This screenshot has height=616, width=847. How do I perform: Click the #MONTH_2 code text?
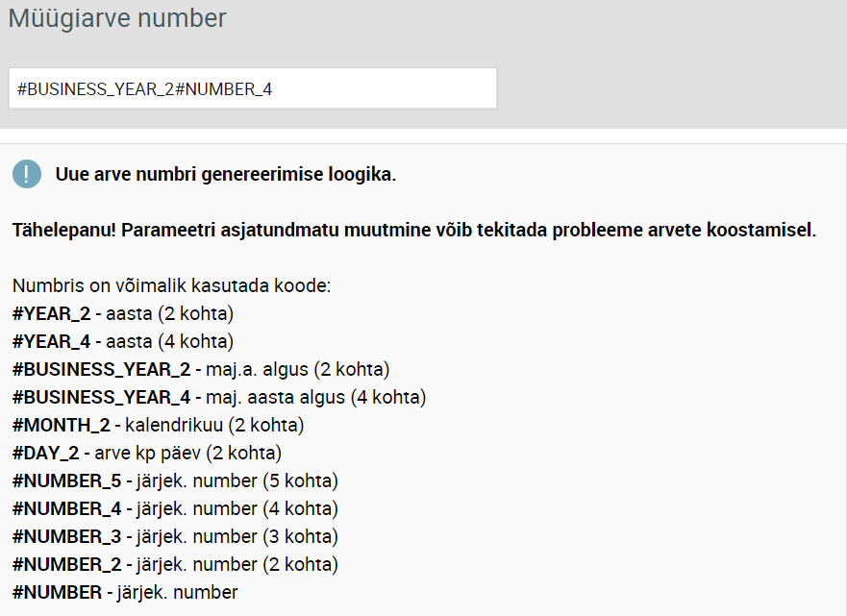pos(62,426)
